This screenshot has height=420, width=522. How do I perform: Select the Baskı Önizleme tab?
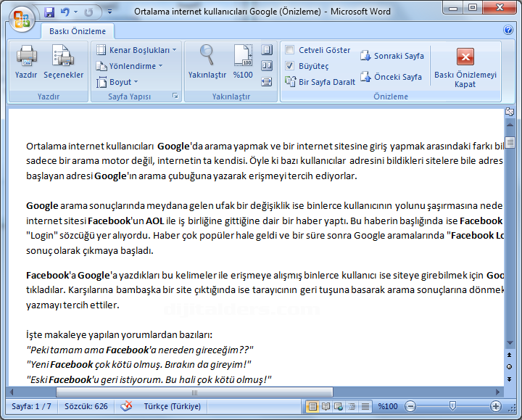(78, 31)
